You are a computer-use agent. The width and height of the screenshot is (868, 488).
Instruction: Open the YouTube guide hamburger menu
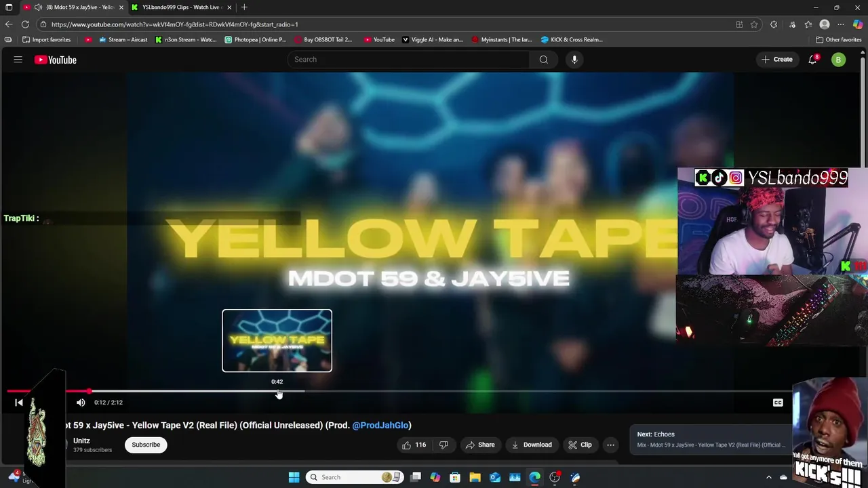[x=18, y=60]
